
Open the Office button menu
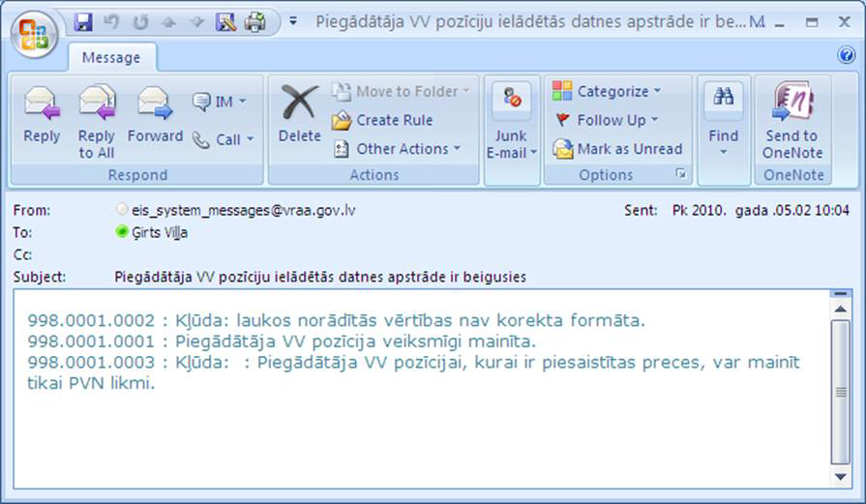click(x=34, y=35)
